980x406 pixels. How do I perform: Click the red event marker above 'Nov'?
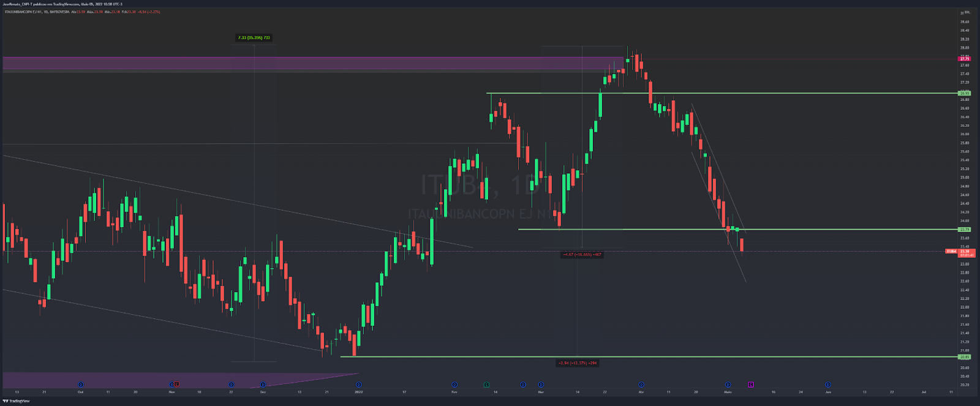(x=177, y=385)
